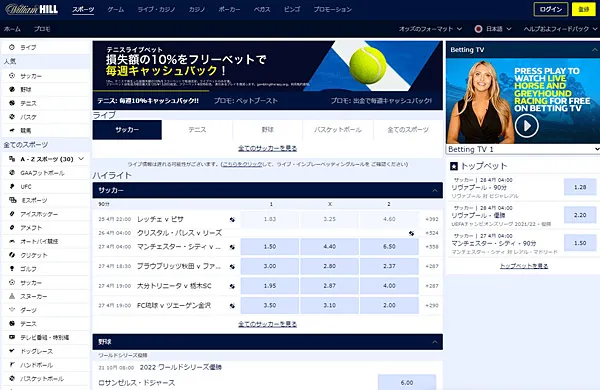The width and height of the screenshot is (600, 390).
Task: Select the basketball (バスケ) icon in popular list
Action: click(12, 117)
